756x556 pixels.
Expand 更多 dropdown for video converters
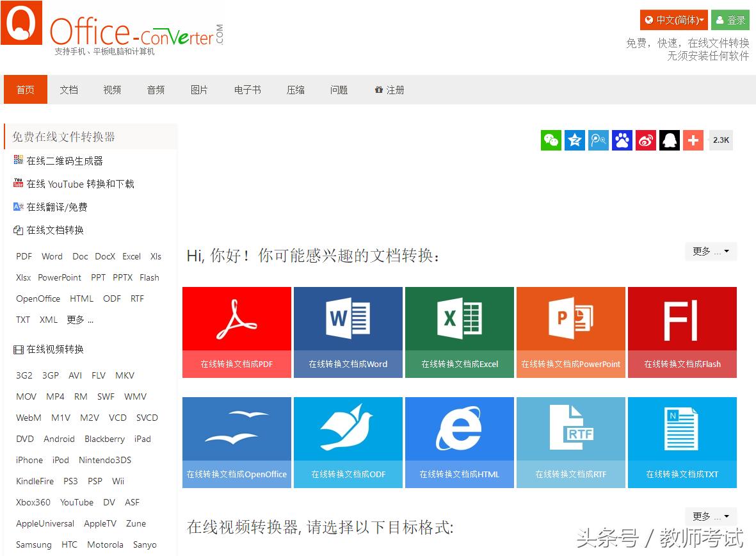(x=711, y=516)
